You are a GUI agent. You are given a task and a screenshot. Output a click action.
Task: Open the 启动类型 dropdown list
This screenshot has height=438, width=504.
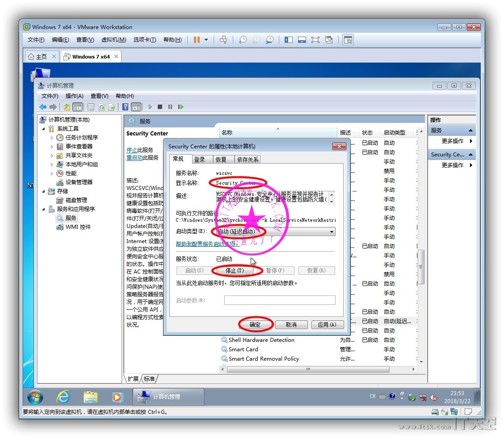332,232
